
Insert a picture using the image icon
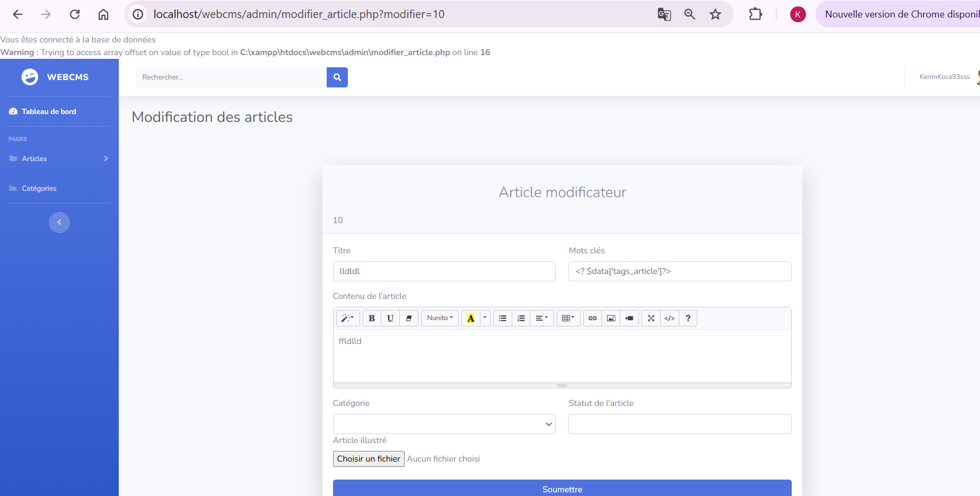(x=611, y=318)
